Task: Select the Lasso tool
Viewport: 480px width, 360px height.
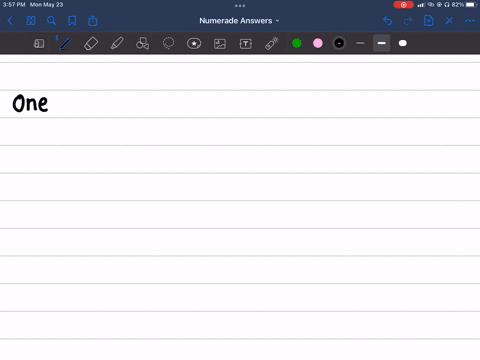Action: [168, 43]
